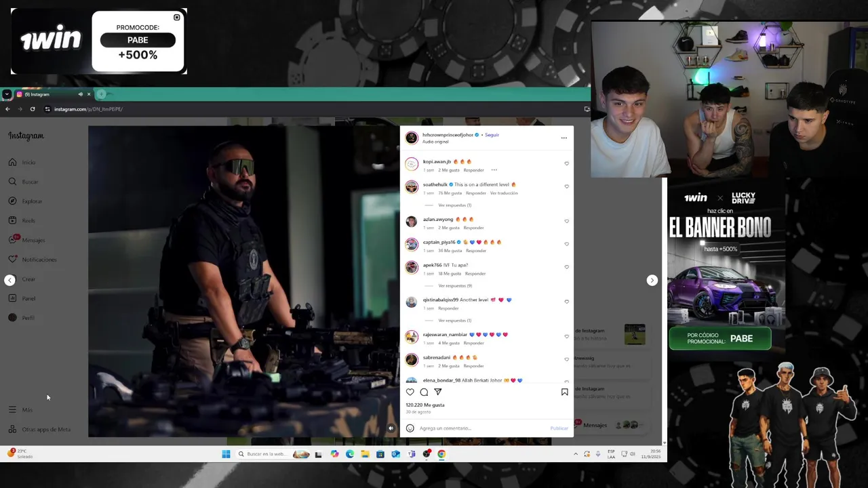
Task: Click Publicar to post comment
Action: tap(559, 428)
